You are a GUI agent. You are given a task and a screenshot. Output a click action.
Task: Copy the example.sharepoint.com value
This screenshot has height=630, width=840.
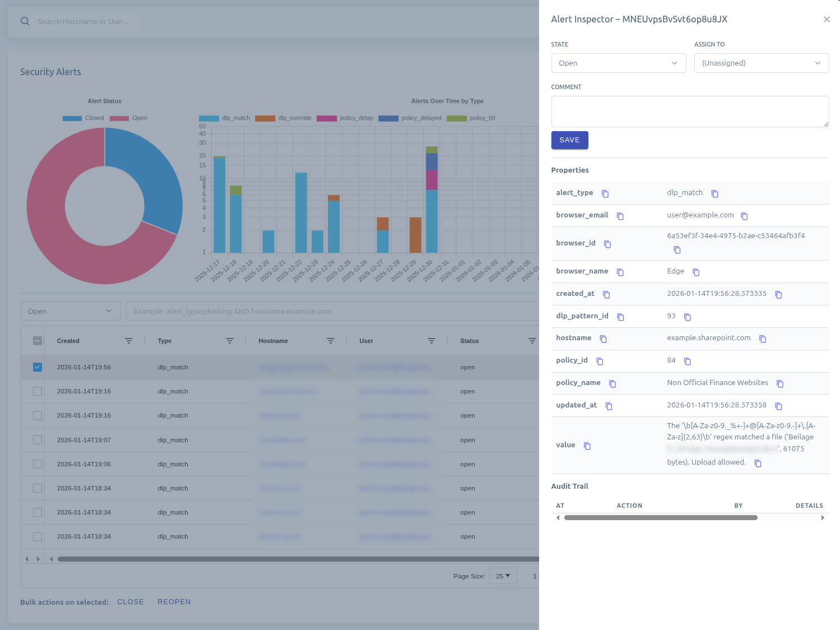(763, 339)
